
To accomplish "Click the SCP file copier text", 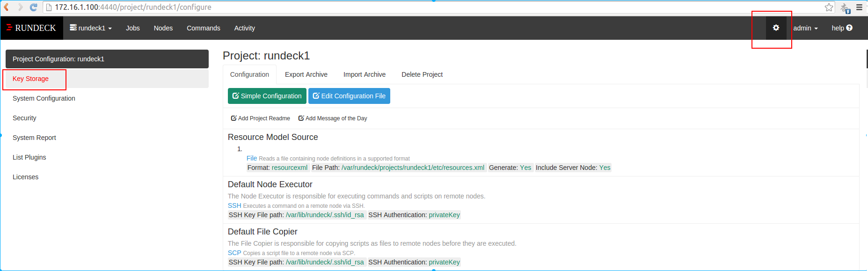I will pyautogui.click(x=234, y=253).
